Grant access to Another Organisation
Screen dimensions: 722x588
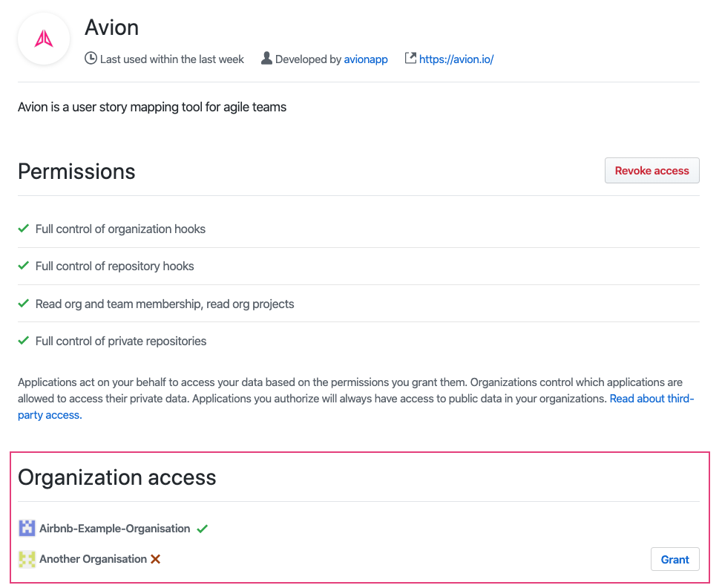point(675,560)
